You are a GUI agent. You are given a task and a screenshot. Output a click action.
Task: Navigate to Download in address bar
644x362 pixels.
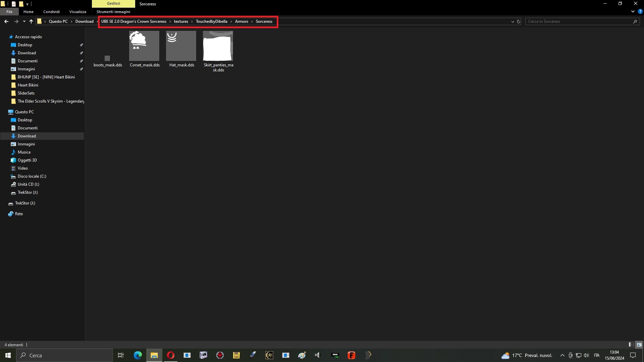click(x=85, y=21)
